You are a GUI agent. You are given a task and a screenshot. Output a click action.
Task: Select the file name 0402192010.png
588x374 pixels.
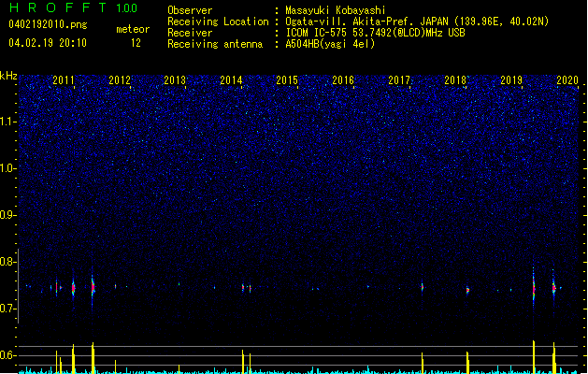tap(48, 24)
